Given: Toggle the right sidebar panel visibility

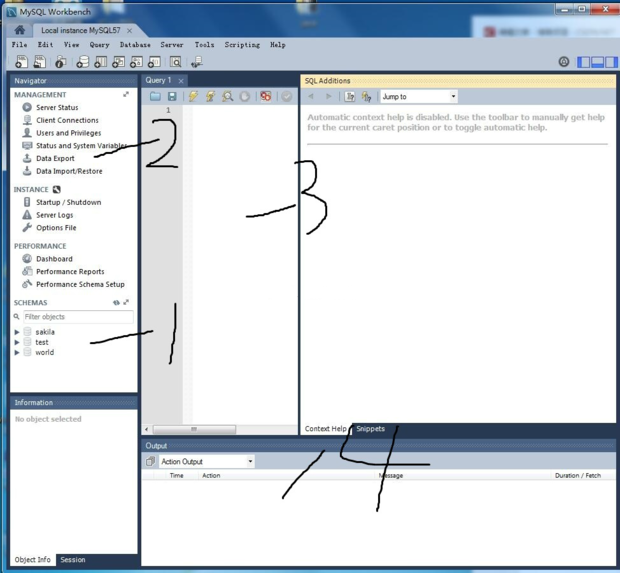Looking at the screenshot, I should point(610,62).
